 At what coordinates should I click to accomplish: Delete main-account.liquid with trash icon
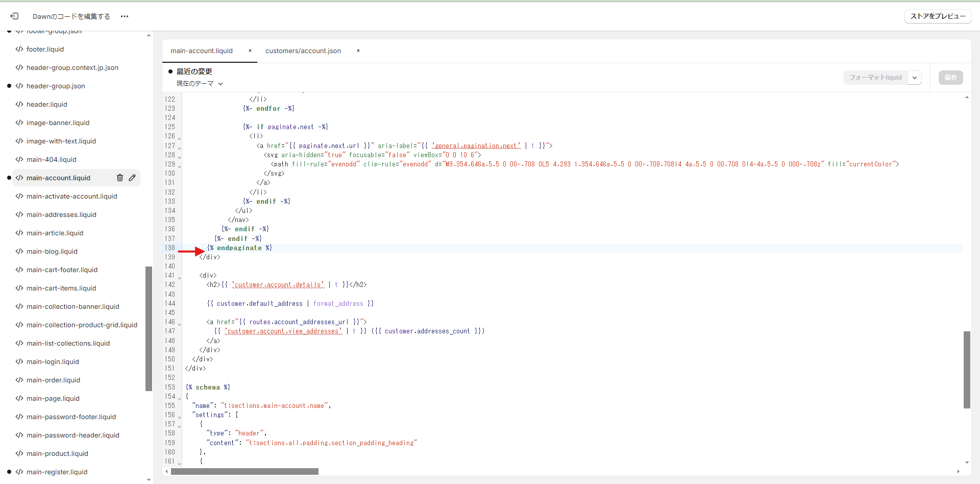[120, 178]
